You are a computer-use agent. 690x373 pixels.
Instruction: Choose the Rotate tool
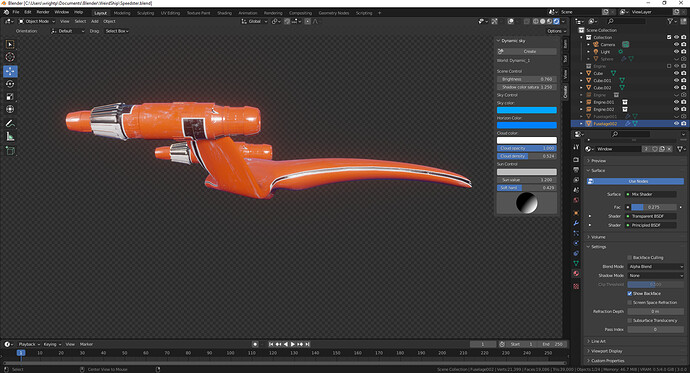click(x=10, y=84)
